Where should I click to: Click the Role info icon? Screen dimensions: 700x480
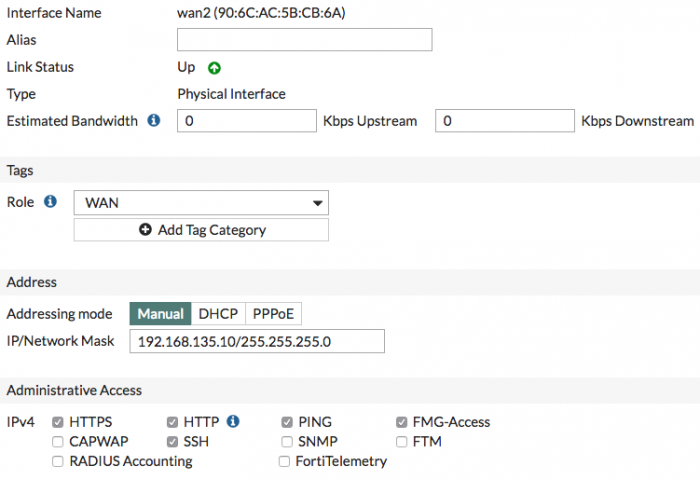point(50,202)
